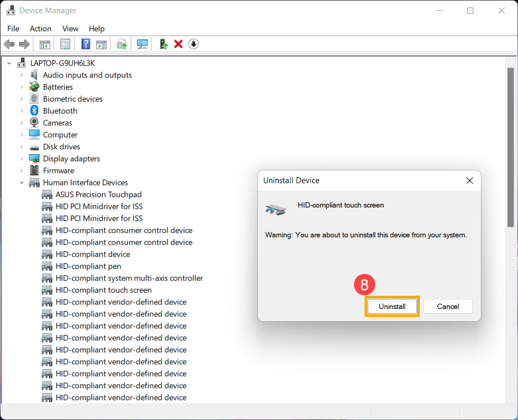Expand the Batteries chevron
Image resolution: width=518 pixels, height=420 pixels.
(x=22, y=87)
